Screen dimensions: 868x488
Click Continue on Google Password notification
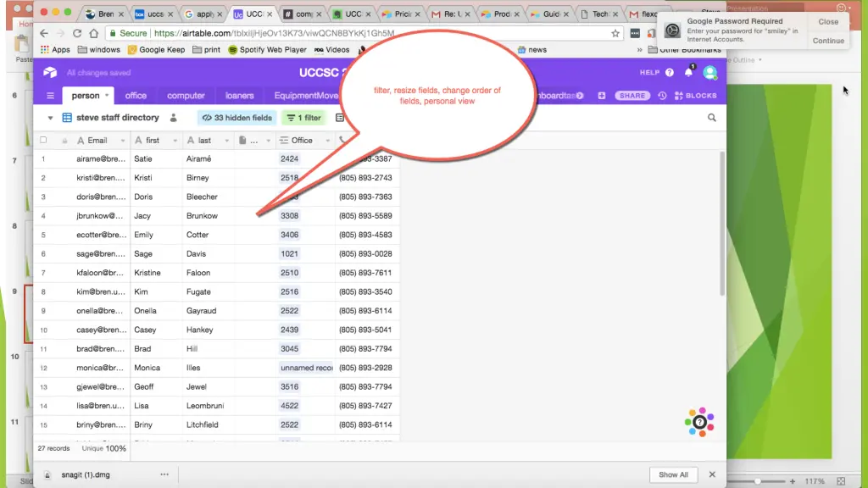828,41
